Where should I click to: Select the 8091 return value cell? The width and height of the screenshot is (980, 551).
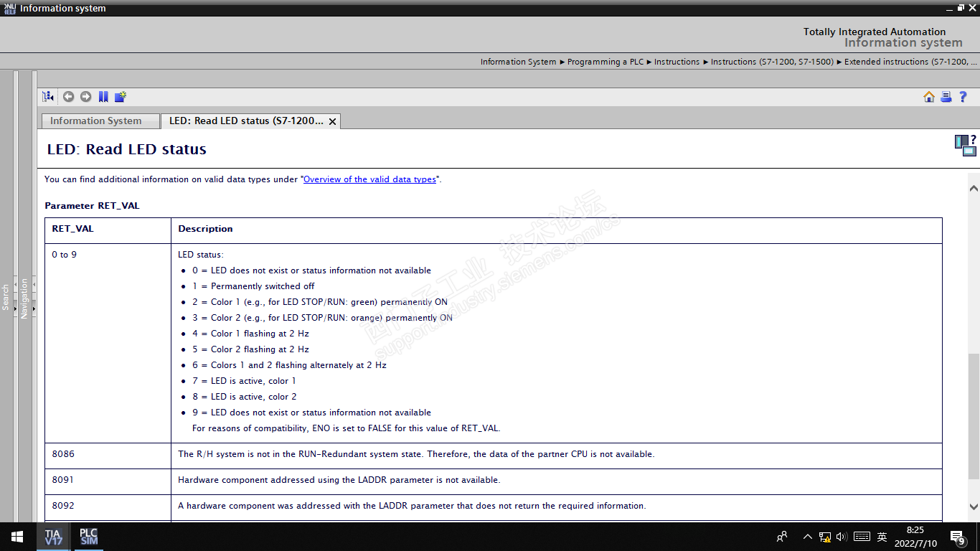coord(108,481)
